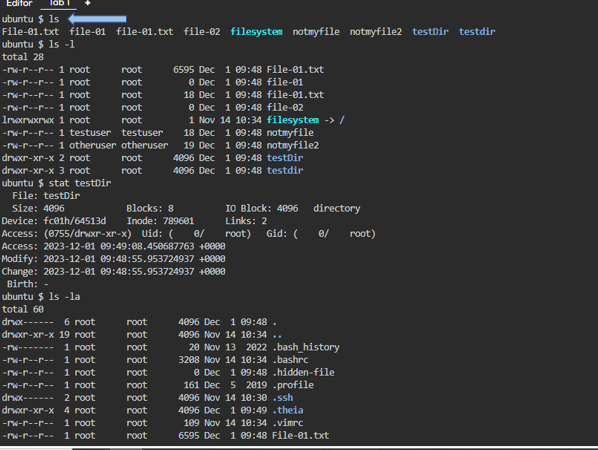
Task: Select 'File-01.txt' in the ls -la listing
Action: click(x=301, y=436)
